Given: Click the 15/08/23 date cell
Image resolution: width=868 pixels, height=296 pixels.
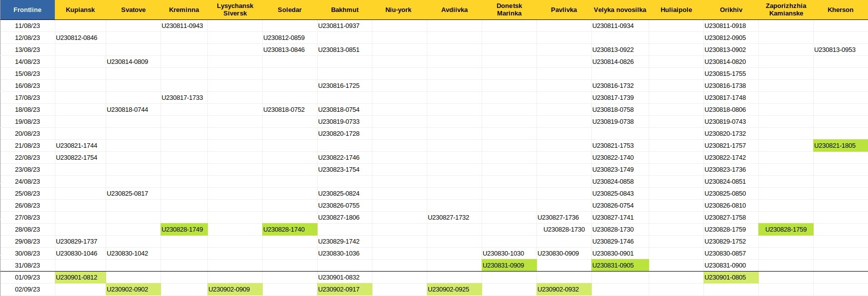Looking at the screenshot, I should (27, 73).
